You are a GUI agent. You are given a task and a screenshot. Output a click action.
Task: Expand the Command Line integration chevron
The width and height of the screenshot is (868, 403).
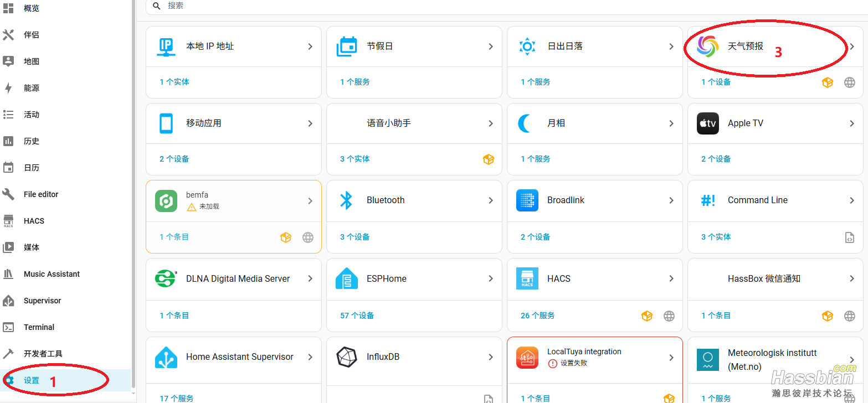coord(852,200)
